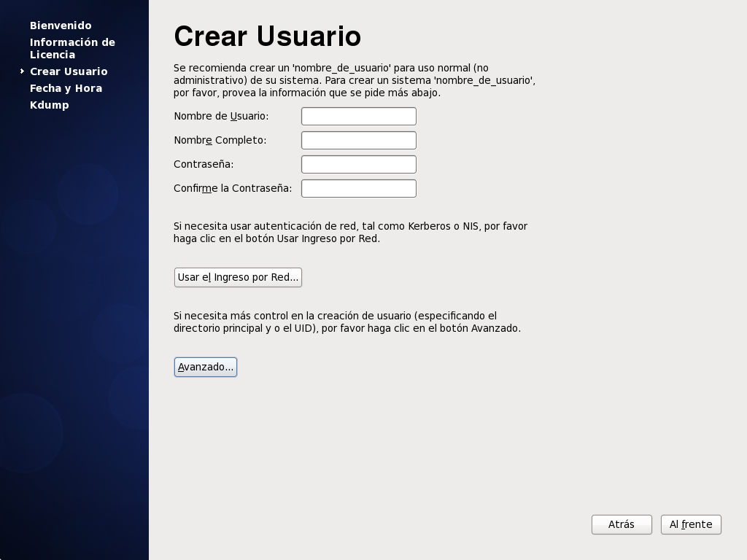Click the 'Nombre Completo:' label

click(x=220, y=141)
